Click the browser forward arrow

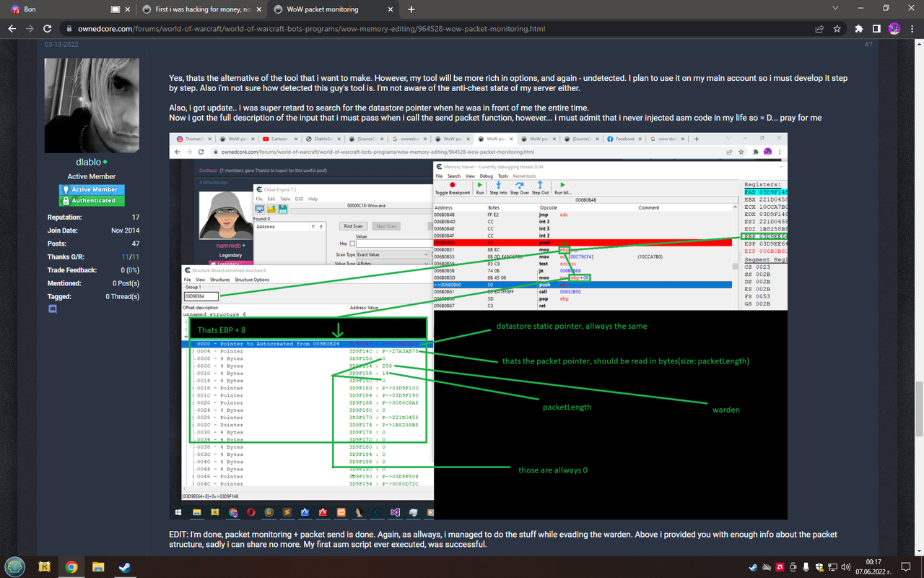[x=30, y=29]
